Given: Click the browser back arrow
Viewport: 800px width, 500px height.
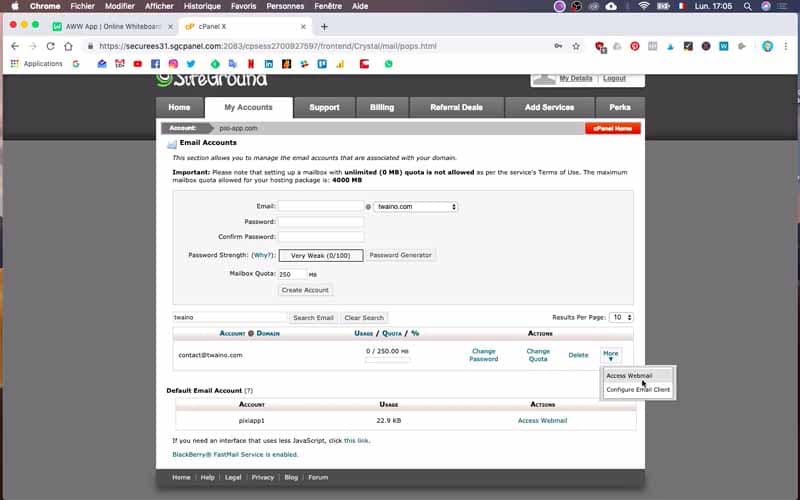Looking at the screenshot, I should pos(15,46).
